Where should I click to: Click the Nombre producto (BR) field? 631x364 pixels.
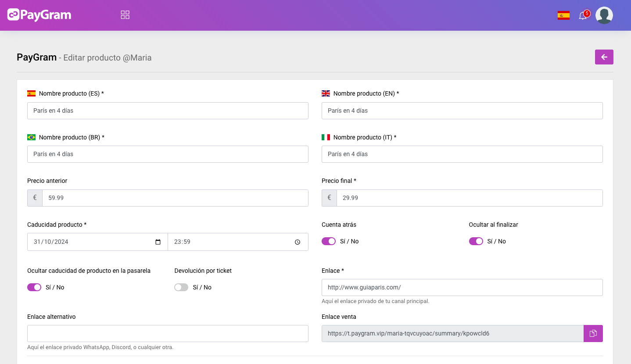(168, 154)
